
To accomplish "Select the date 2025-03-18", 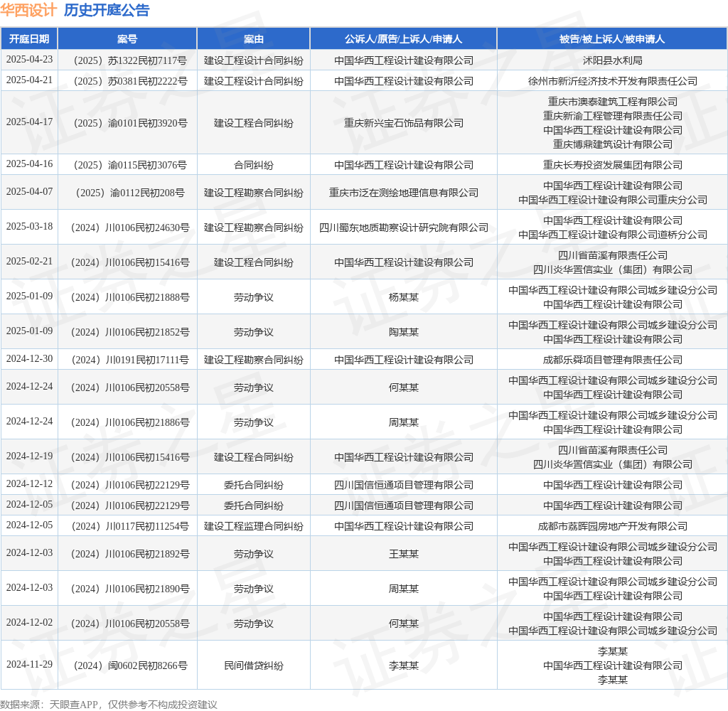I will click(29, 226).
